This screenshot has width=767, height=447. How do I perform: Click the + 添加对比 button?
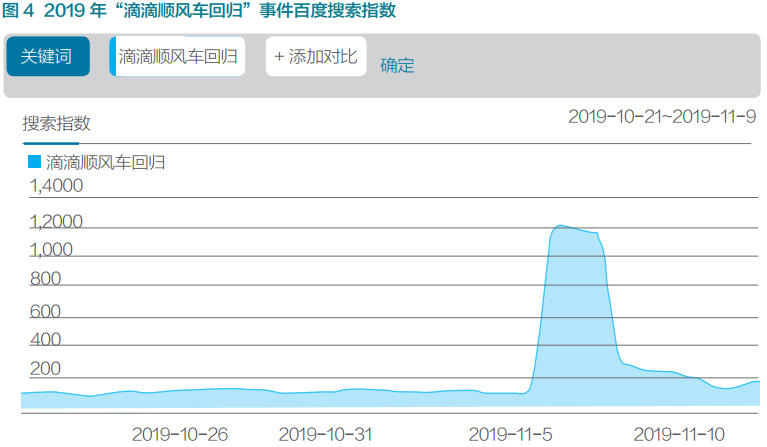point(316,56)
